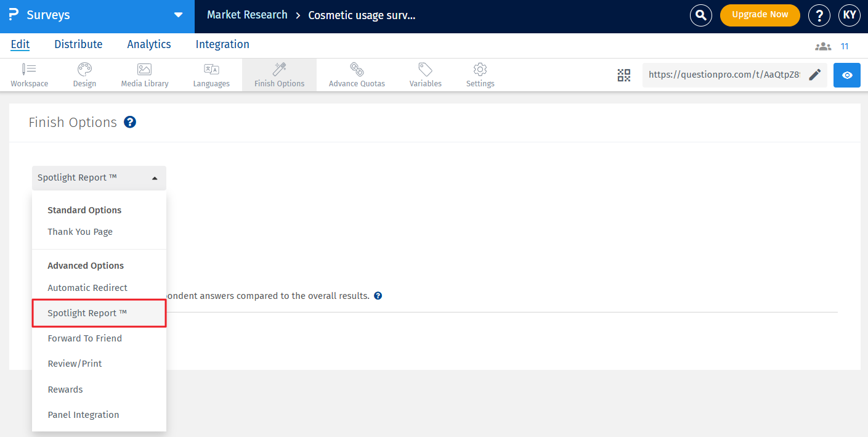
Task: Choose Automatic Redirect finish option
Action: point(87,287)
